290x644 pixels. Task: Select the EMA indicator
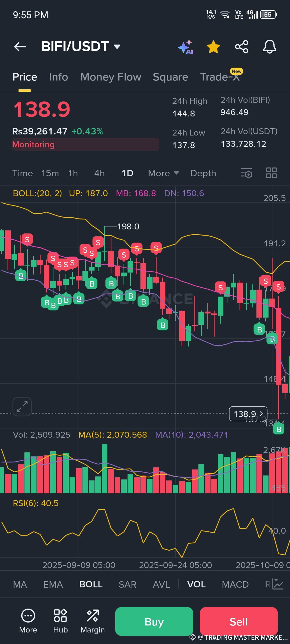click(x=53, y=584)
